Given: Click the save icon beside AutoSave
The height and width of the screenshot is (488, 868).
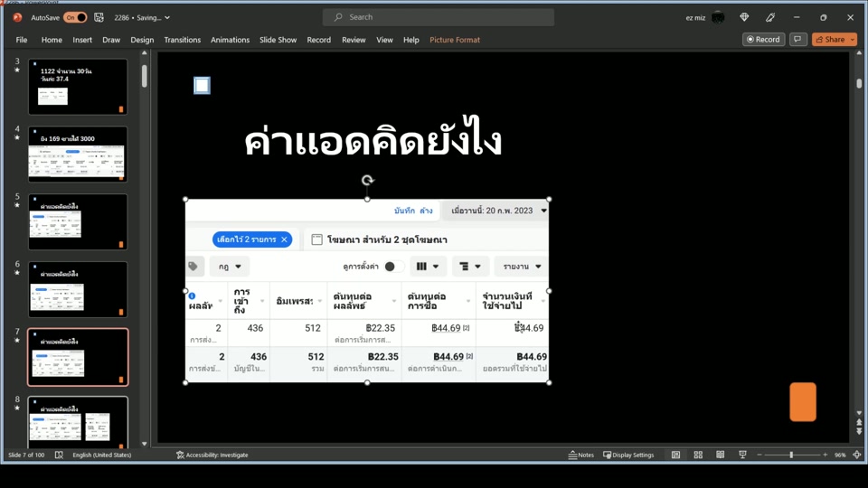Looking at the screenshot, I should point(99,18).
